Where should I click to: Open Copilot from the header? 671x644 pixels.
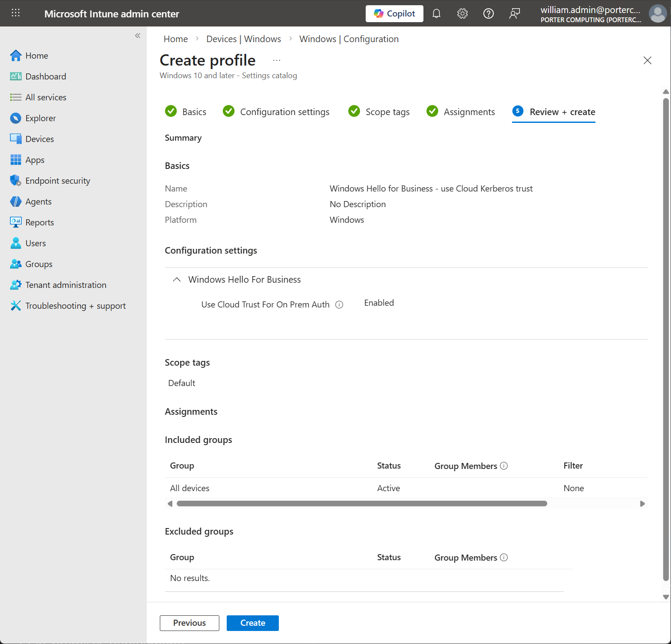(394, 14)
